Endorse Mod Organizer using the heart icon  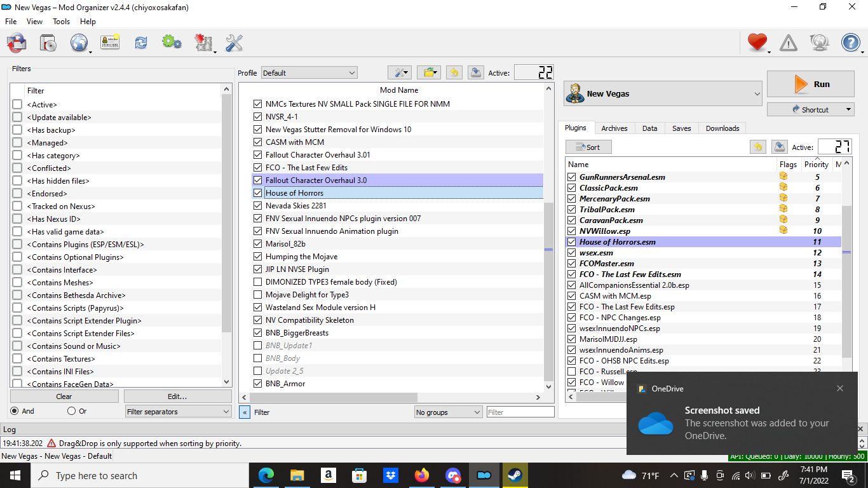[757, 42]
